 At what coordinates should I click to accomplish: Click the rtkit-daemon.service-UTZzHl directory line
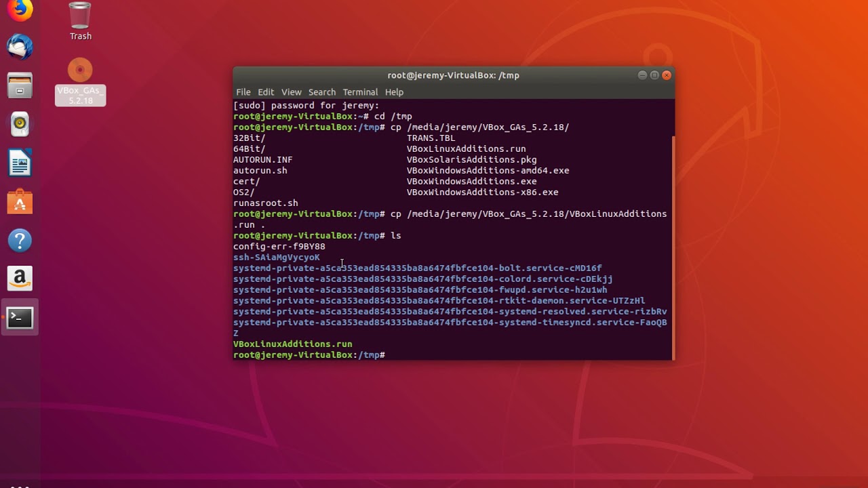tap(439, 301)
